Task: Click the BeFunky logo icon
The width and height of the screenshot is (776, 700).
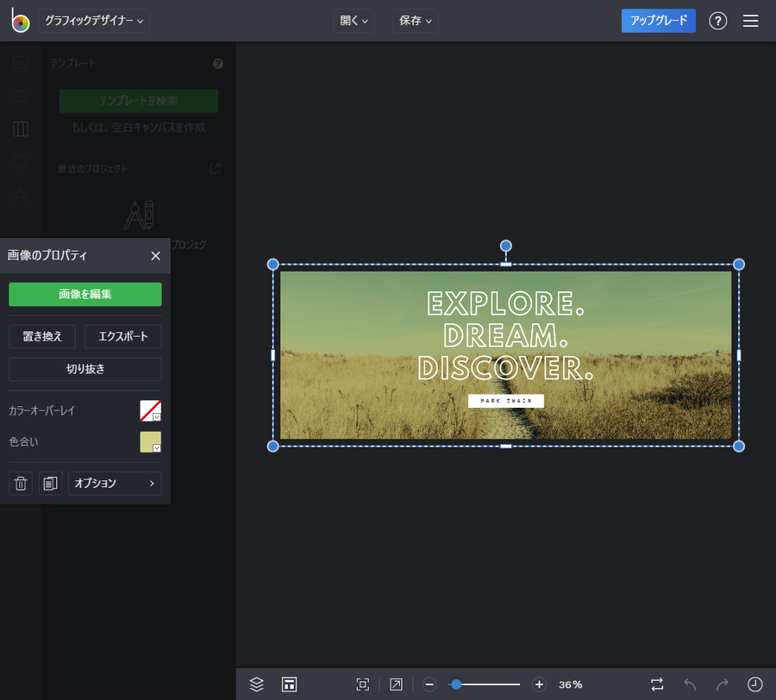Action: (21, 21)
